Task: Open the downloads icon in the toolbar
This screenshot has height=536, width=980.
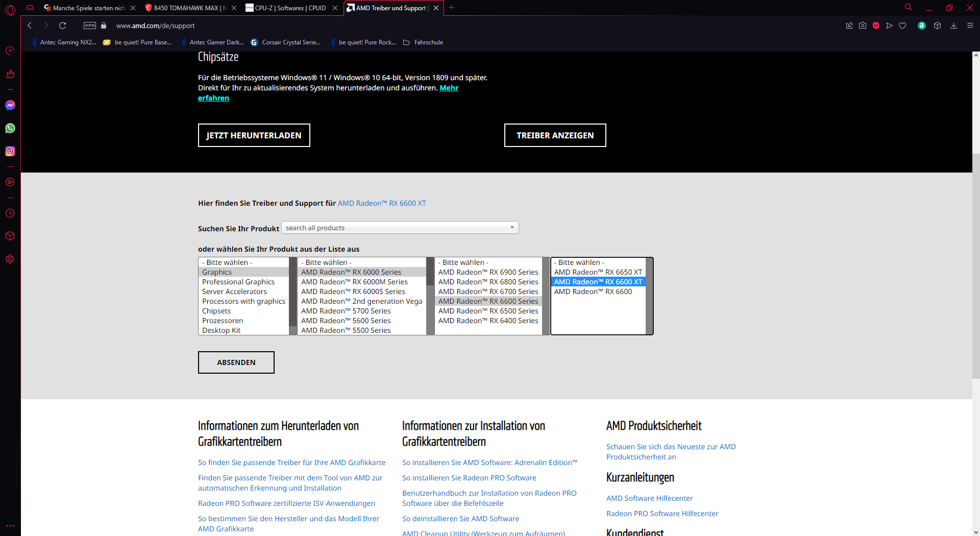Action: coord(953,26)
